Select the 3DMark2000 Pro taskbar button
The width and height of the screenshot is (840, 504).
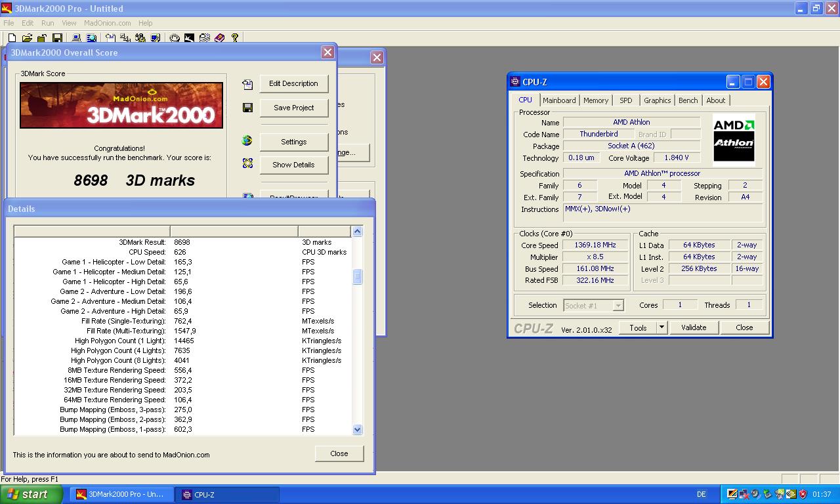click(x=122, y=494)
